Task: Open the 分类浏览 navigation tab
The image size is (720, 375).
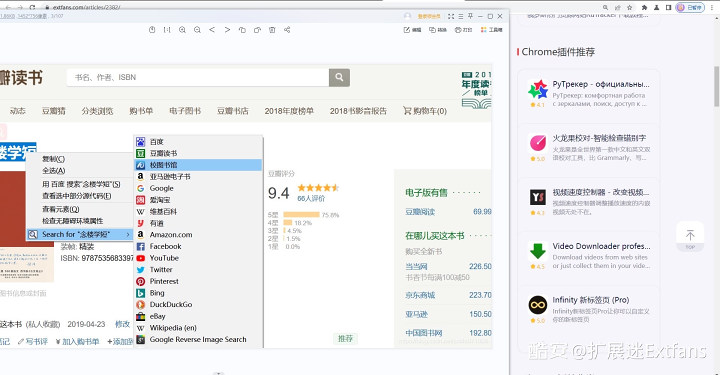Action: (x=97, y=111)
